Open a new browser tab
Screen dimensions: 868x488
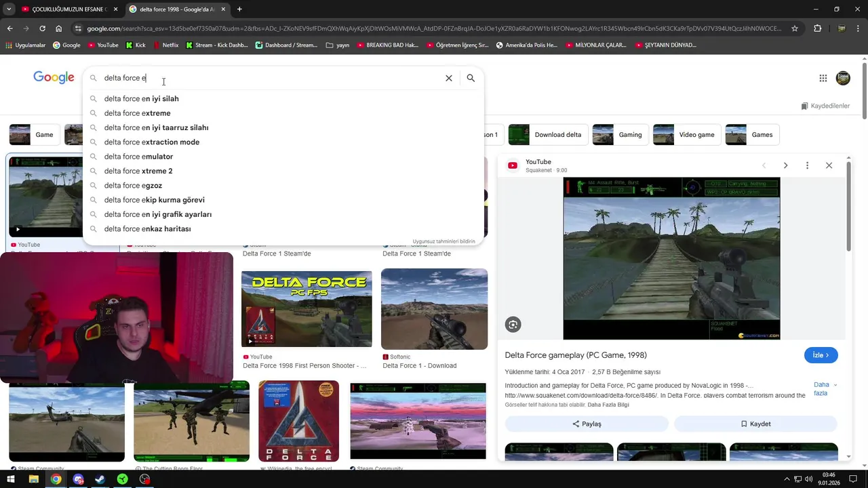click(239, 9)
